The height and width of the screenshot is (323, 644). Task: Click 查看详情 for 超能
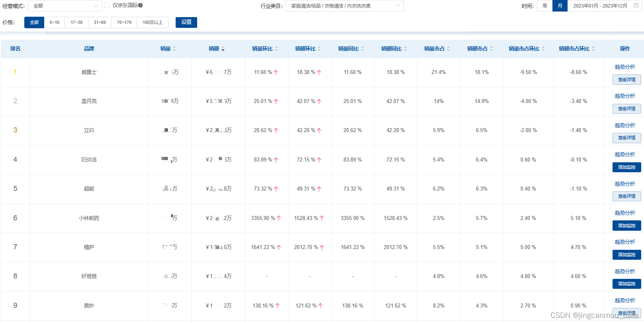pos(627,196)
